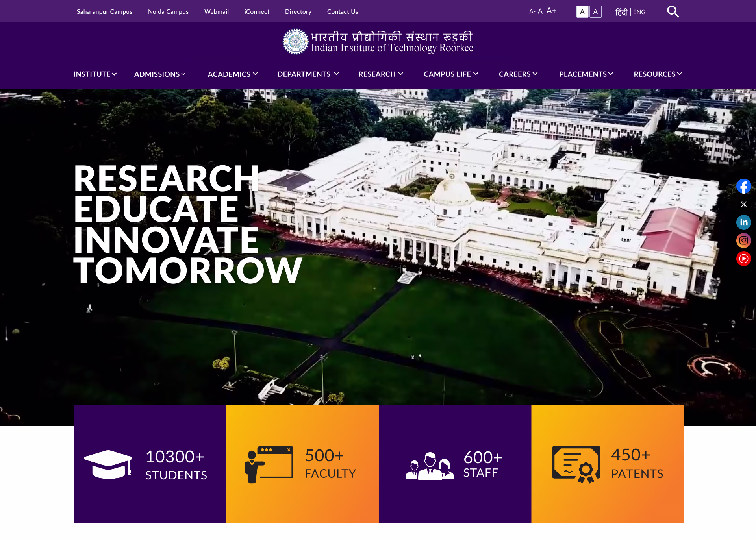Expand the RESEARCH menu
This screenshot has width=756, height=540.
click(x=381, y=74)
